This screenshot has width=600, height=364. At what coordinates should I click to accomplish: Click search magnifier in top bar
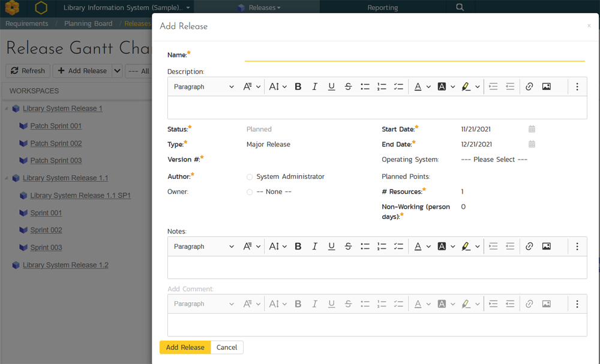(460, 7)
